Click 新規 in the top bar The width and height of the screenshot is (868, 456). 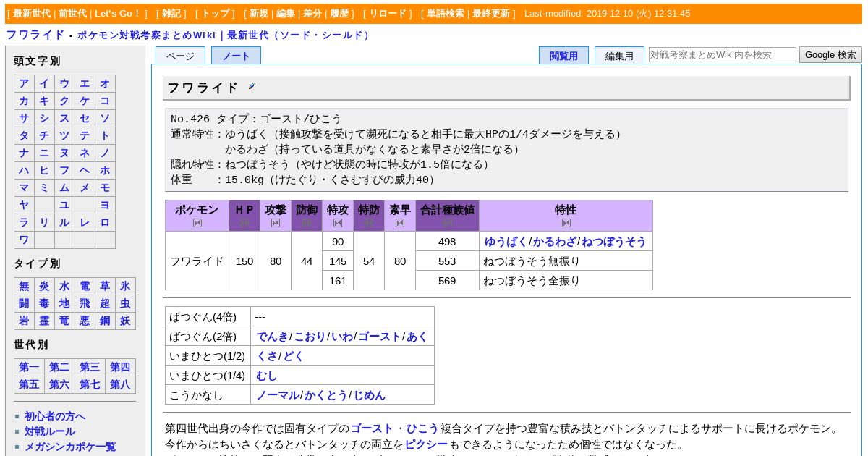pyautogui.click(x=259, y=14)
